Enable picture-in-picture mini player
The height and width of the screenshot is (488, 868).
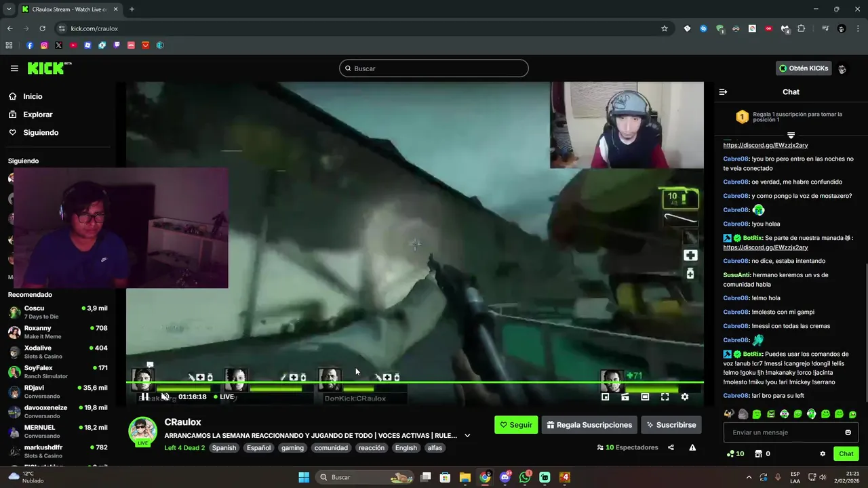tap(606, 397)
